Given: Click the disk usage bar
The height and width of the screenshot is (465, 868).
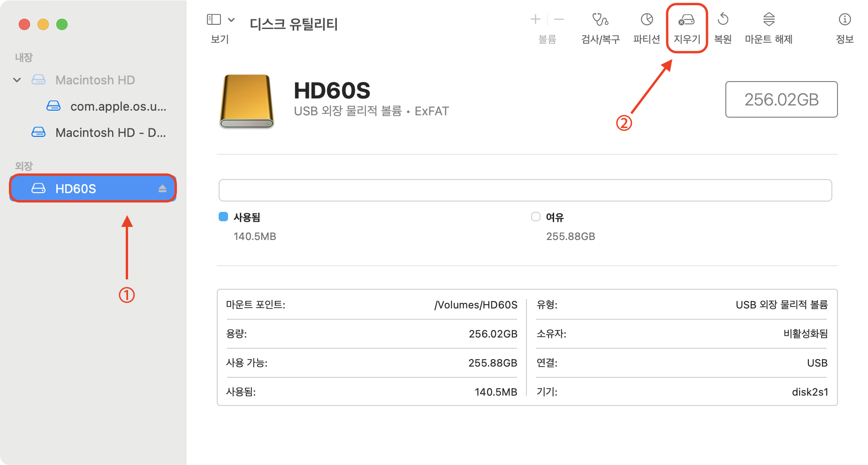Looking at the screenshot, I should pos(525,190).
